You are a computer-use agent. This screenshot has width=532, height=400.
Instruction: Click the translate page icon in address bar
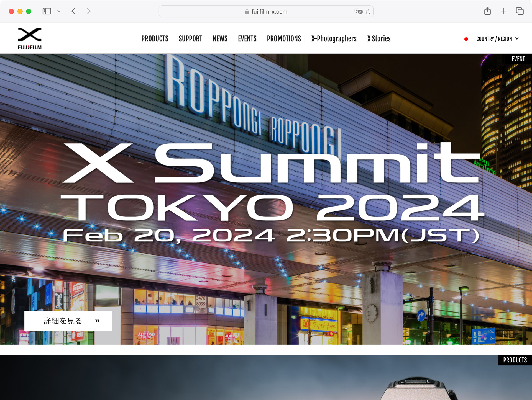pos(358,11)
